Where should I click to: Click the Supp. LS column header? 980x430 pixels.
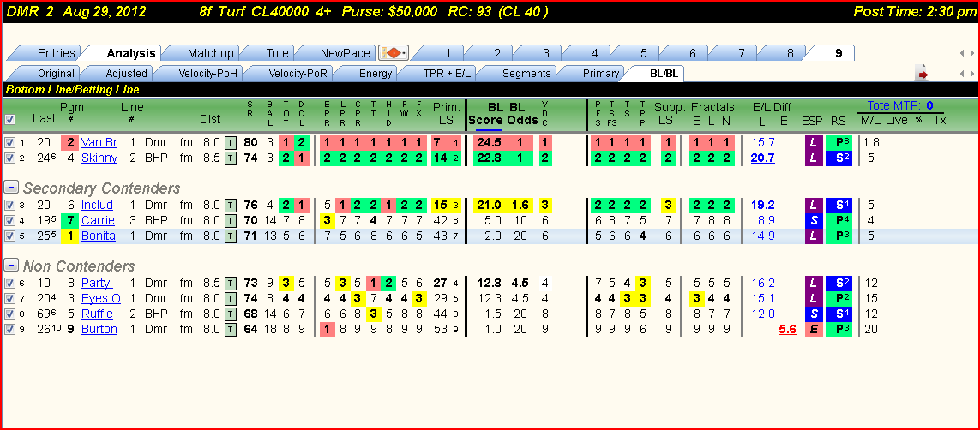click(670, 114)
